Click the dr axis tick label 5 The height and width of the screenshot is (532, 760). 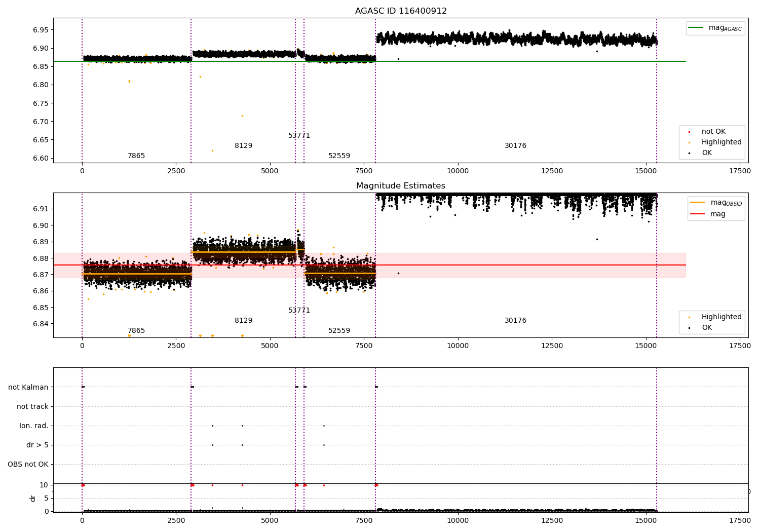46,498
